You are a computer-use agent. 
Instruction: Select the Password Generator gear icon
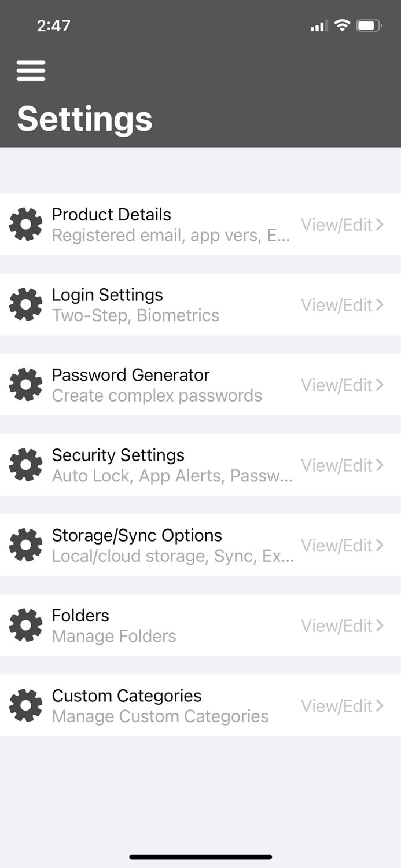click(25, 384)
